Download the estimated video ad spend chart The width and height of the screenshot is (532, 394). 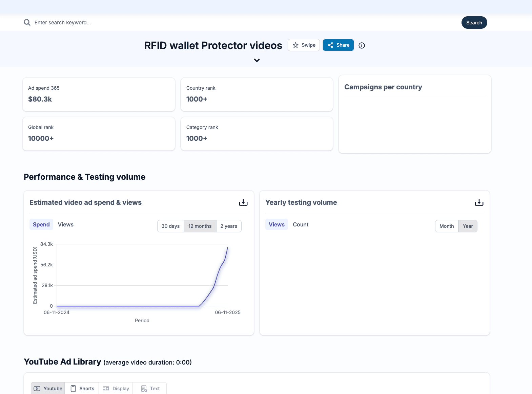243,202
